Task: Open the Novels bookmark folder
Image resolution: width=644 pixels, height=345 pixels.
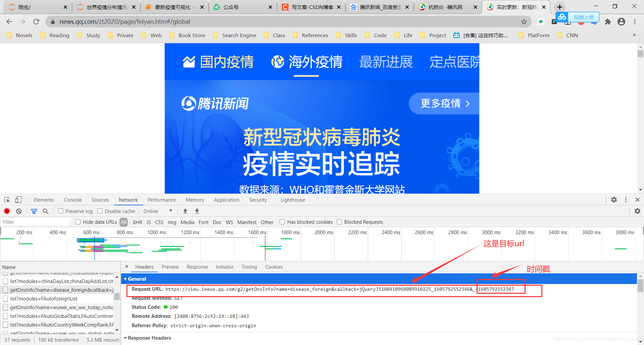Action: (x=20, y=35)
